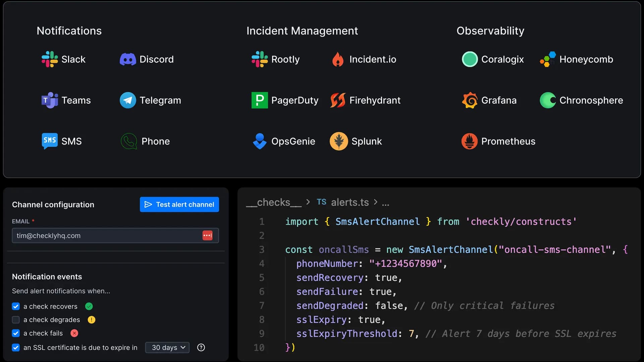
Task: Click the 'oncallSms' variable name in code
Action: [x=344, y=250]
